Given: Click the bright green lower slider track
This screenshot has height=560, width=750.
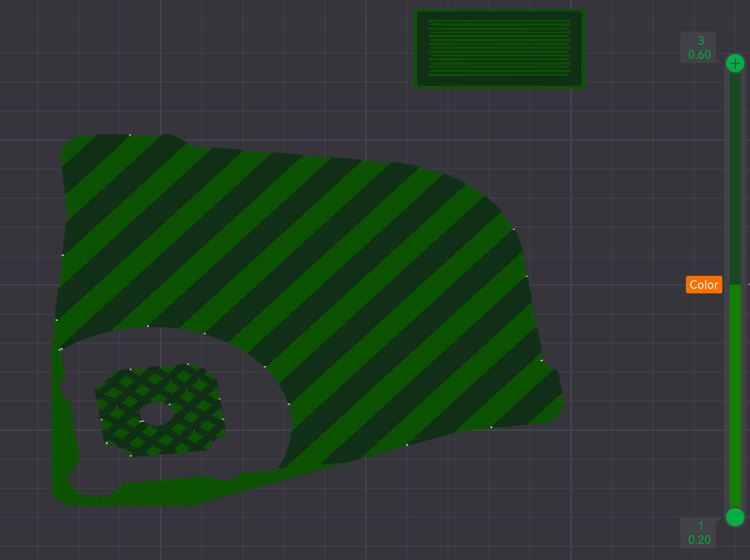Looking at the screenshot, I should 735,396.
